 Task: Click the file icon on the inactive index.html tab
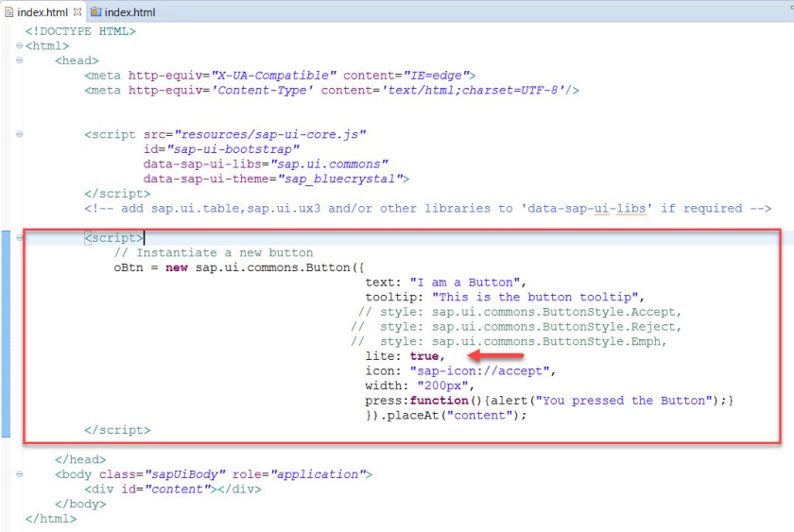pyautogui.click(x=95, y=11)
